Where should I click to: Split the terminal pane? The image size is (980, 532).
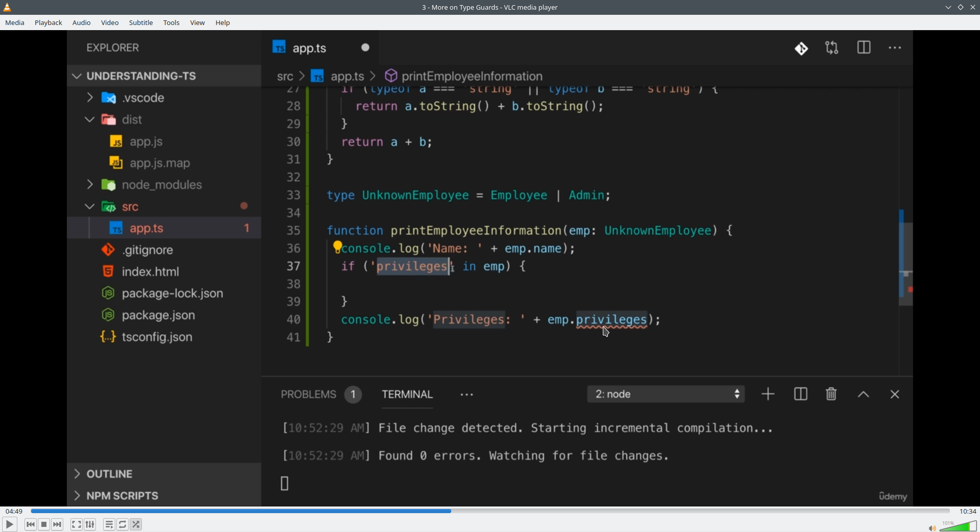[800, 395]
